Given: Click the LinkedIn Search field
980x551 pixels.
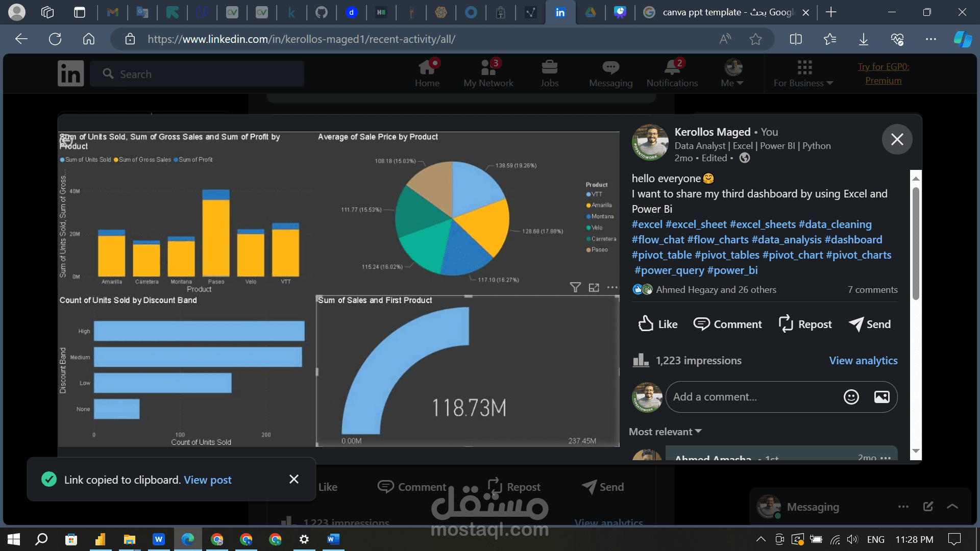Looking at the screenshot, I should coord(197,74).
